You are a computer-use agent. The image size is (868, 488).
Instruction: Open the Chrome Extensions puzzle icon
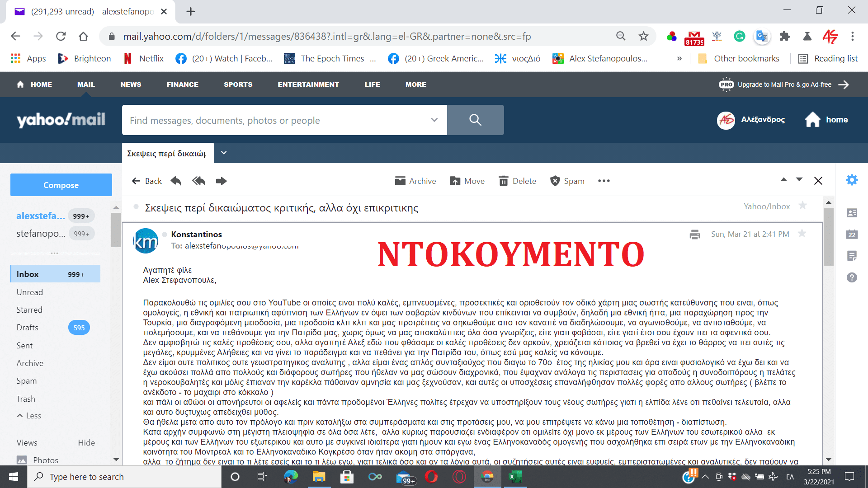785,36
